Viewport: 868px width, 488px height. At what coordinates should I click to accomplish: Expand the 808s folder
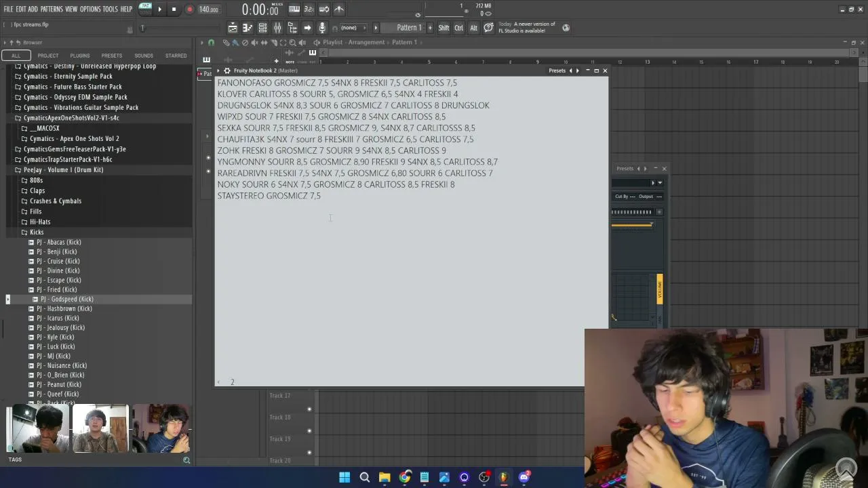(x=36, y=180)
